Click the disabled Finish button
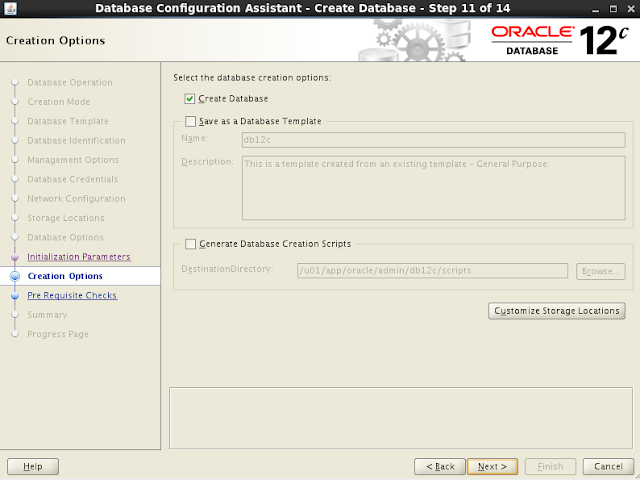 point(550,467)
